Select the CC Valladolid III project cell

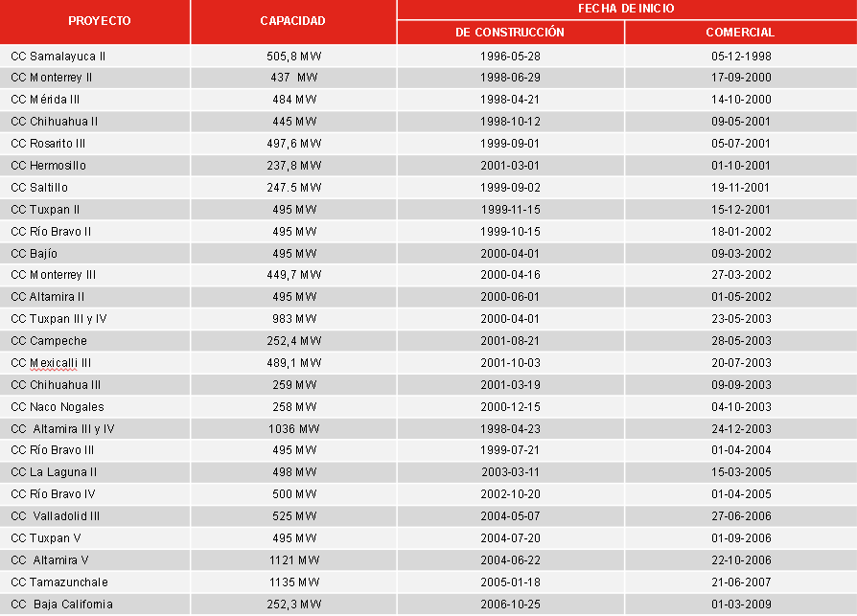(x=56, y=516)
